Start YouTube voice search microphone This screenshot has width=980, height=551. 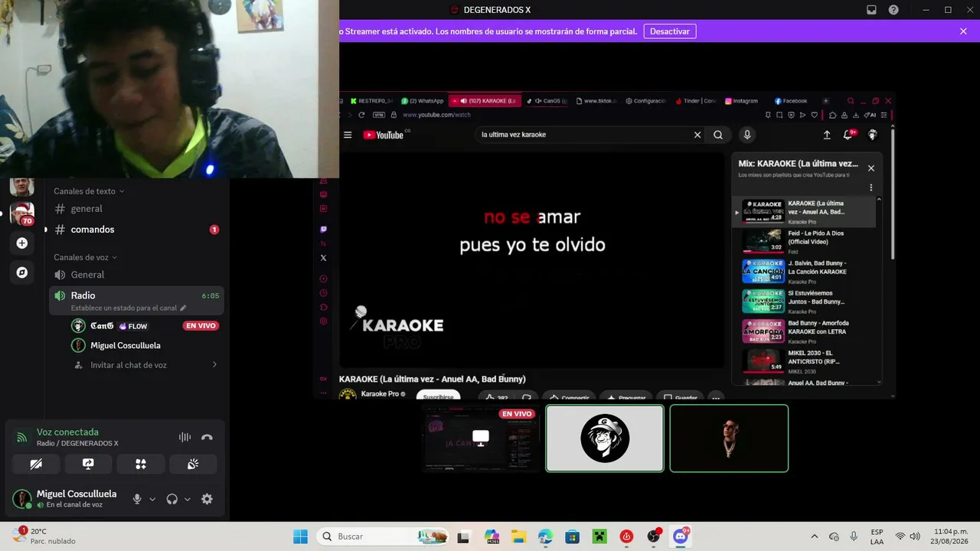pyautogui.click(x=747, y=135)
